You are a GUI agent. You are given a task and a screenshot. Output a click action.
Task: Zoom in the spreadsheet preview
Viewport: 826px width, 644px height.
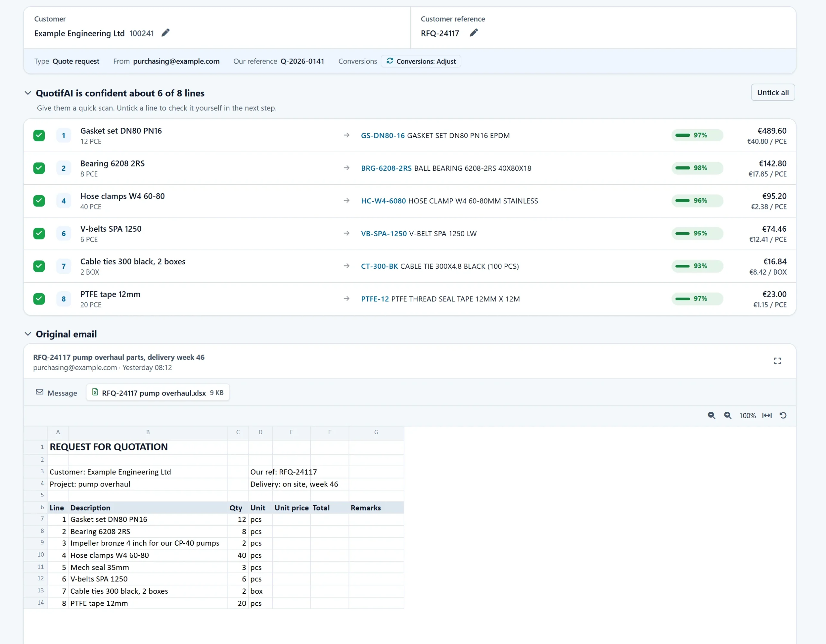point(728,416)
